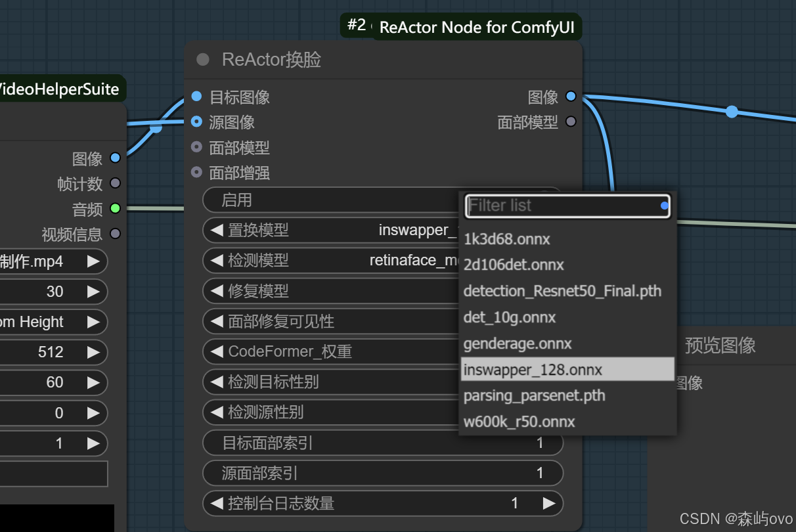The image size is (796, 532).
Task: Decrease 置换模型 with left arrow
Action: [x=217, y=230]
